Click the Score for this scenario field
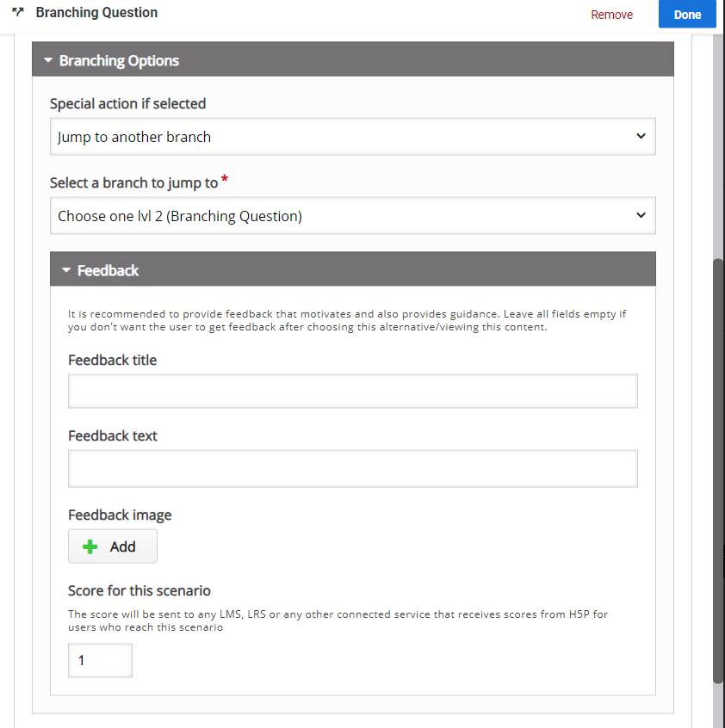725x728 pixels. coord(101,660)
